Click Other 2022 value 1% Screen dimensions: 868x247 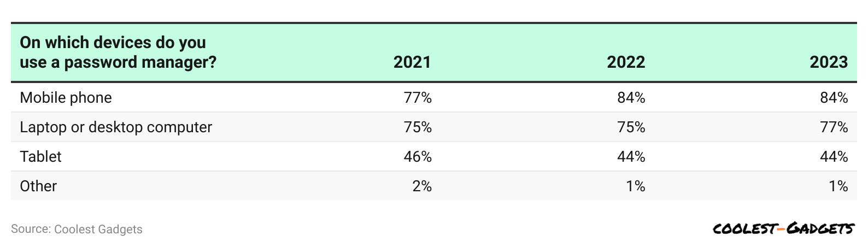point(636,186)
